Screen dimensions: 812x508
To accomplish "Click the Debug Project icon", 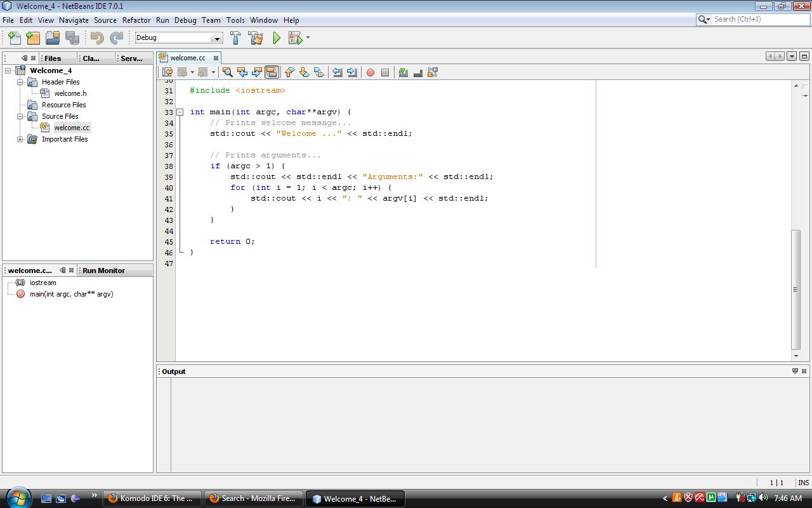I will [295, 38].
